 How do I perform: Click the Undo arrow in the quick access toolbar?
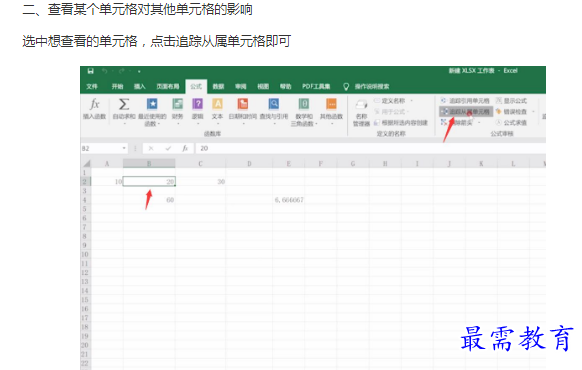[x=105, y=71]
